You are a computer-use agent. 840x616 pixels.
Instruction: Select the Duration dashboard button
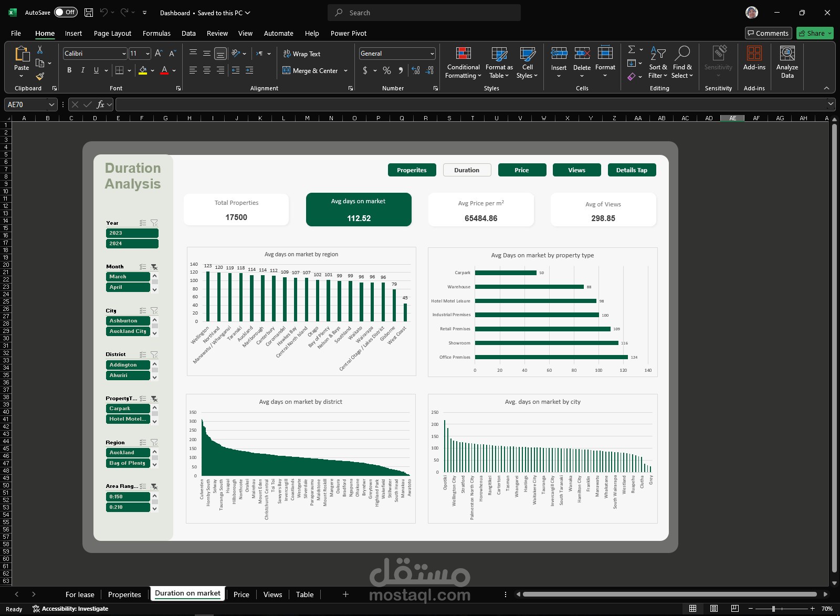467,170
